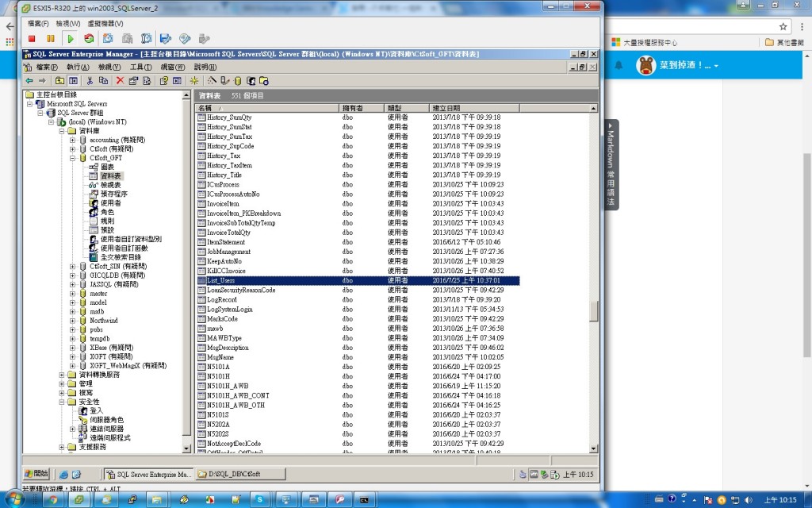The height and width of the screenshot is (508, 812).
Task: Reset the virtual machine with the red-green arrows icon
Action: click(89, 39)
